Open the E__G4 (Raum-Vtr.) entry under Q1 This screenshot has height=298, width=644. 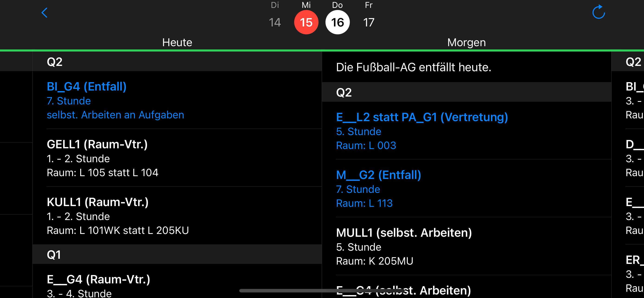click(177, 281)
